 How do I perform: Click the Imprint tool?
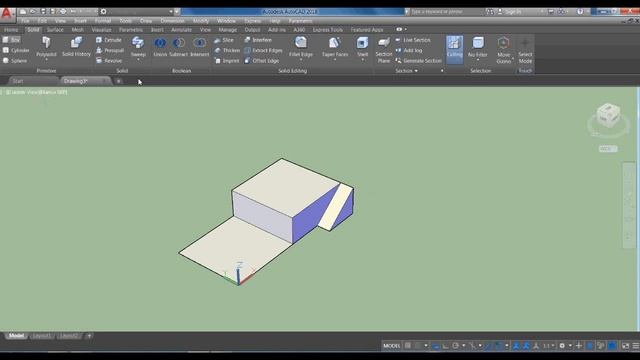(227, 60)
